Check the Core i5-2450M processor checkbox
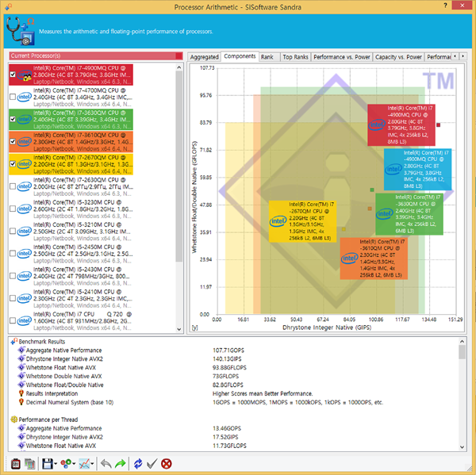Image resolution: width=476 pixels, height=475 pixels. 13,254
